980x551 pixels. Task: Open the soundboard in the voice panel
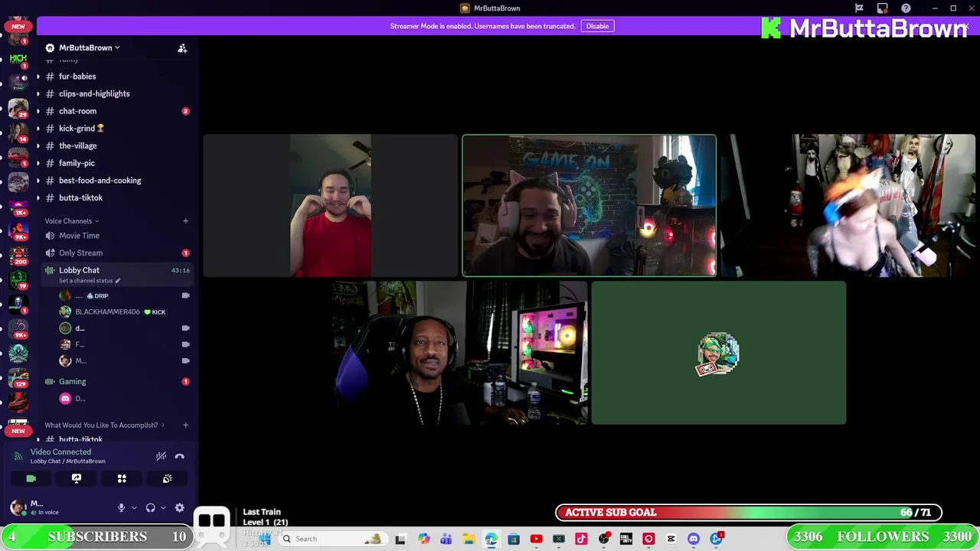click(x=167, y=478)
